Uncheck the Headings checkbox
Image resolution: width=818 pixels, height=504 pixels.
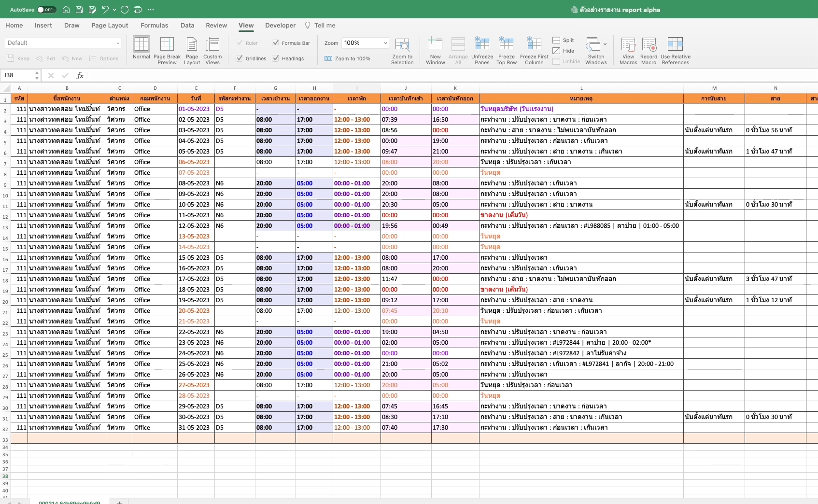click(276, 58)
